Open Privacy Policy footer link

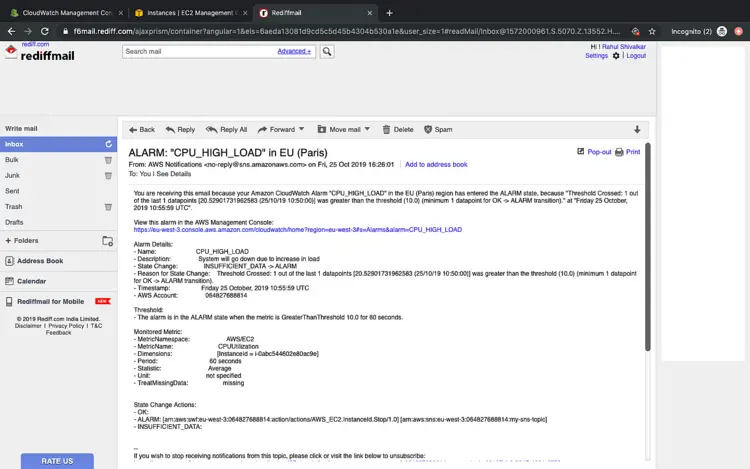(66, 326)
